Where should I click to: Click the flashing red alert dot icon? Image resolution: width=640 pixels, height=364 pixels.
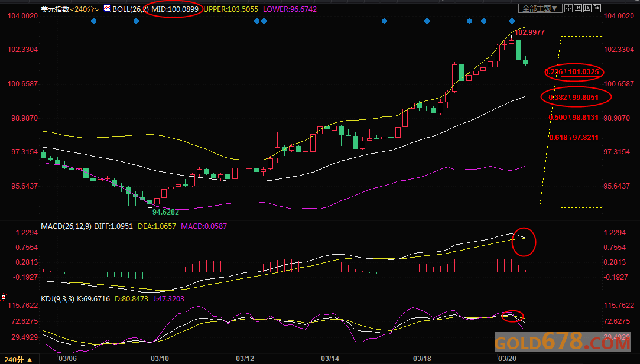(4, 297)
